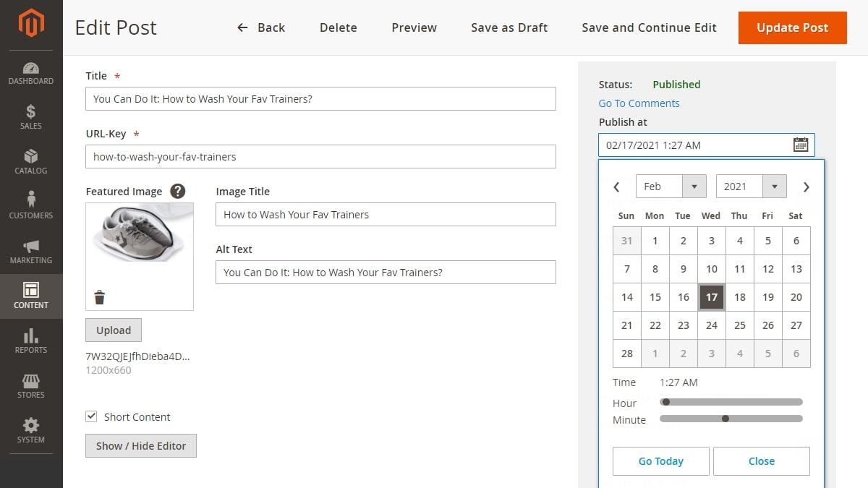The image size is (868, 488).
Task: Click the Delete post button
Action: pos(339,27)
